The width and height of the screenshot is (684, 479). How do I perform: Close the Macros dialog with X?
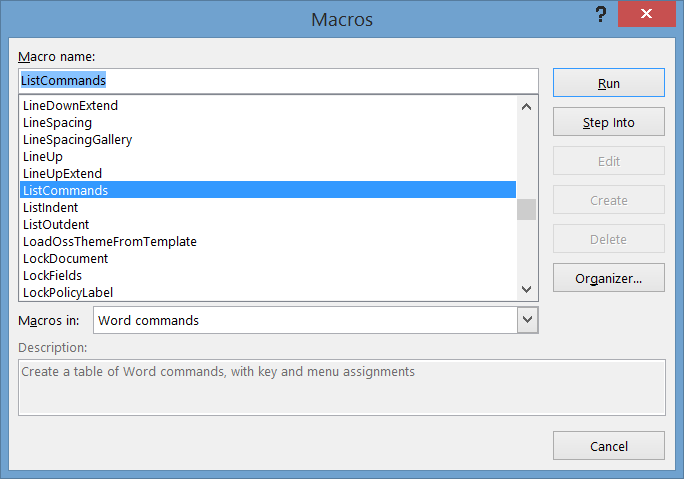coord(646,14)
